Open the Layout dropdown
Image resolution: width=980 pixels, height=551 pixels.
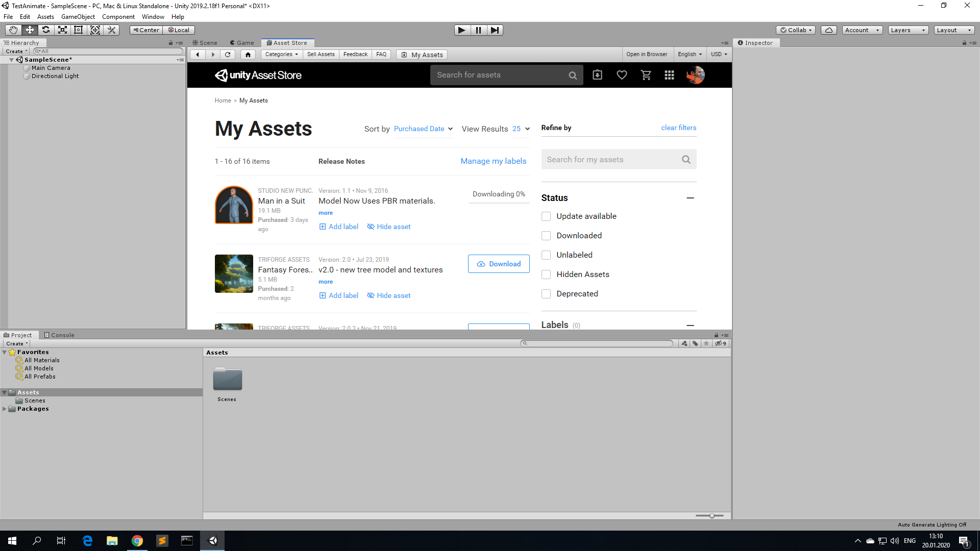coord(954,30)
